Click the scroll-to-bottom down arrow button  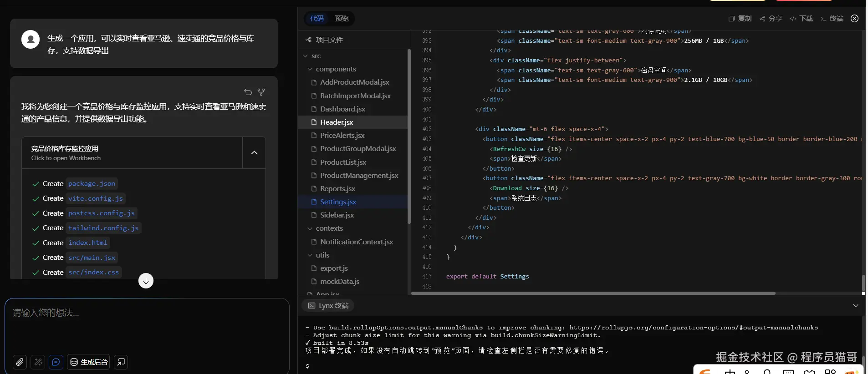click(x=146, y=281)
